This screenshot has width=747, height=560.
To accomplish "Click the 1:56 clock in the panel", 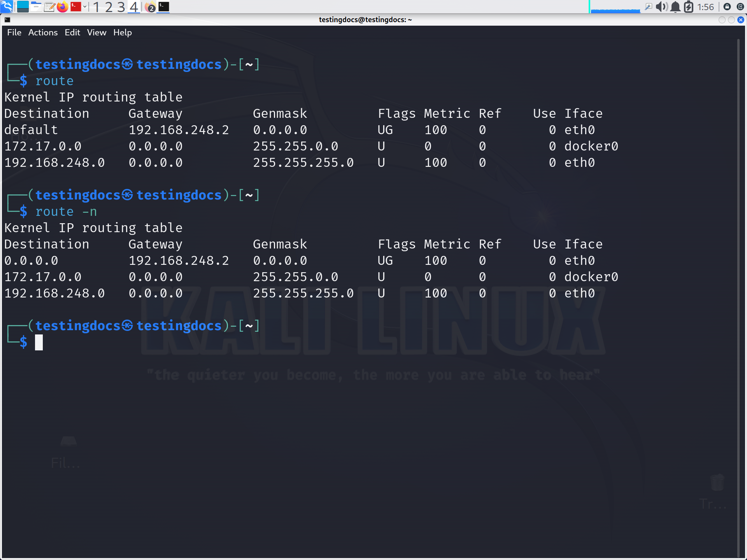I will (x=705, y=7).
